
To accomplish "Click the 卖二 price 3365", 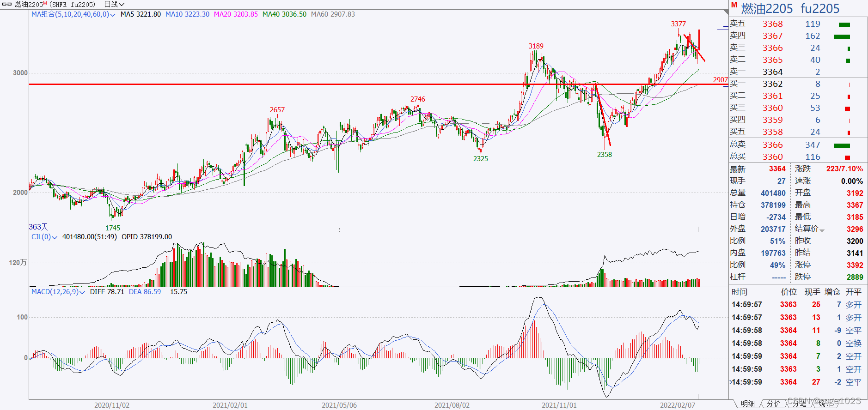I will (x=772, y=60).
